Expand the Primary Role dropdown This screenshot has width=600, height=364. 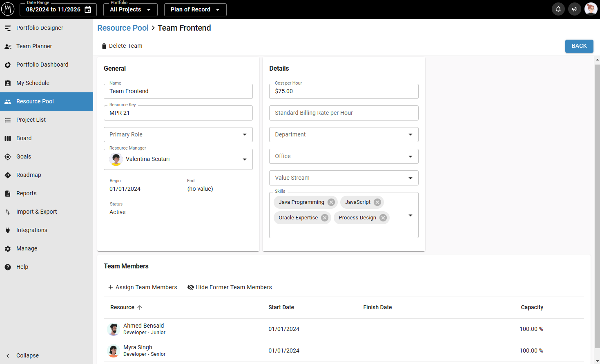pos(245,134)
